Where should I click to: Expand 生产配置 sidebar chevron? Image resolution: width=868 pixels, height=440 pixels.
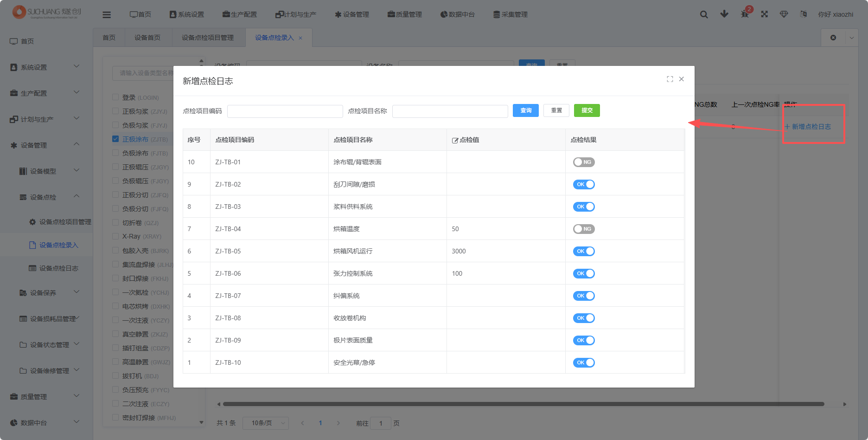pyautogui.click(x=77, y=92)
